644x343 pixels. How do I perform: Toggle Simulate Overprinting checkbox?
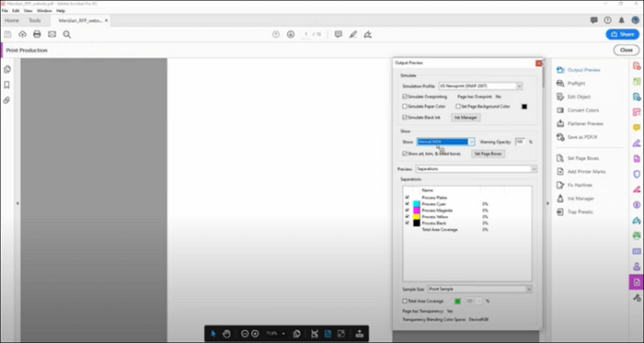click(x=405, y=97)
